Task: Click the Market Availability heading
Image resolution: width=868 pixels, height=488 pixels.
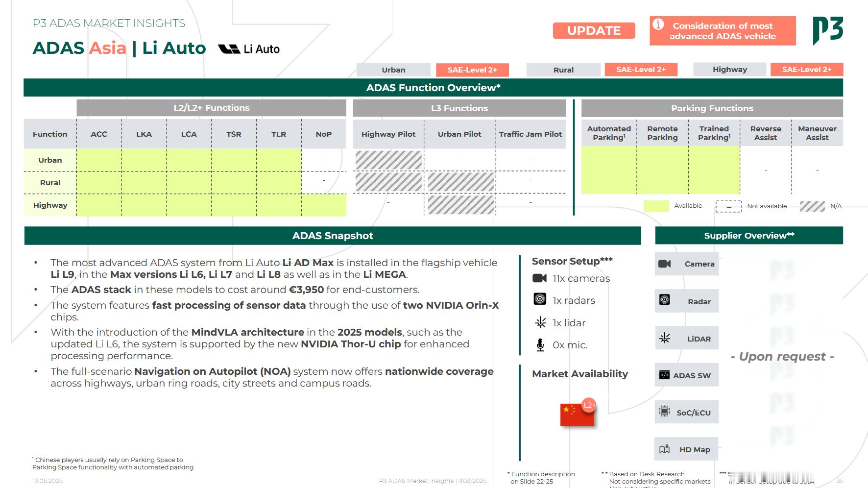Action: point(580,374)
